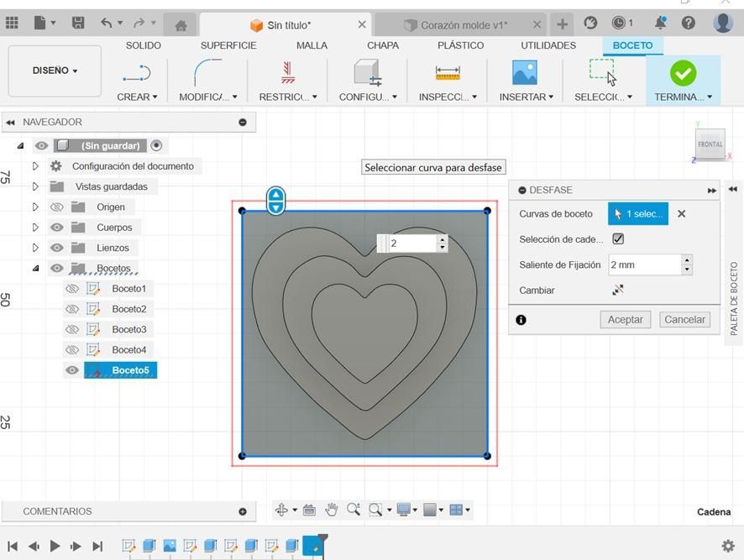Screen dimensions: 744x560
Task: Click the 1 selec... curves selection button
Action: coord(637,214)
